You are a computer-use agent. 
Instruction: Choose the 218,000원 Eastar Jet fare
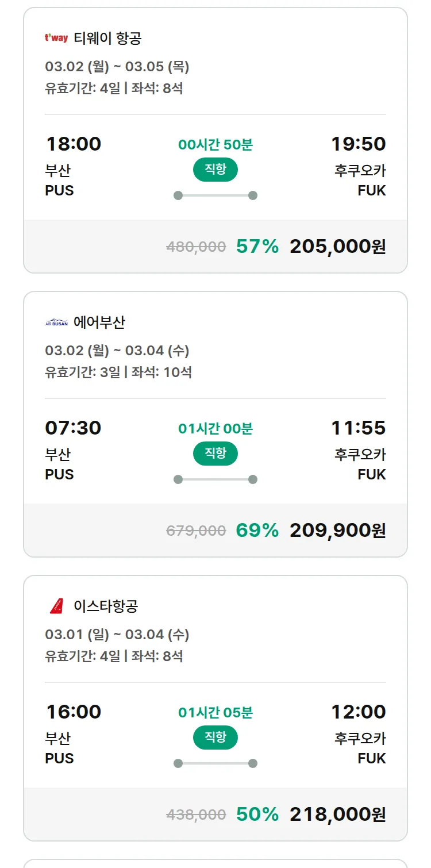coord(337,815)
